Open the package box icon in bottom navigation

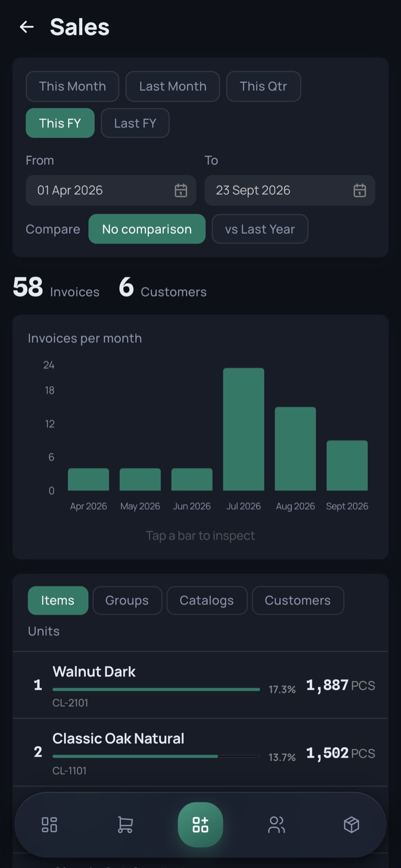tap(351, 825)
